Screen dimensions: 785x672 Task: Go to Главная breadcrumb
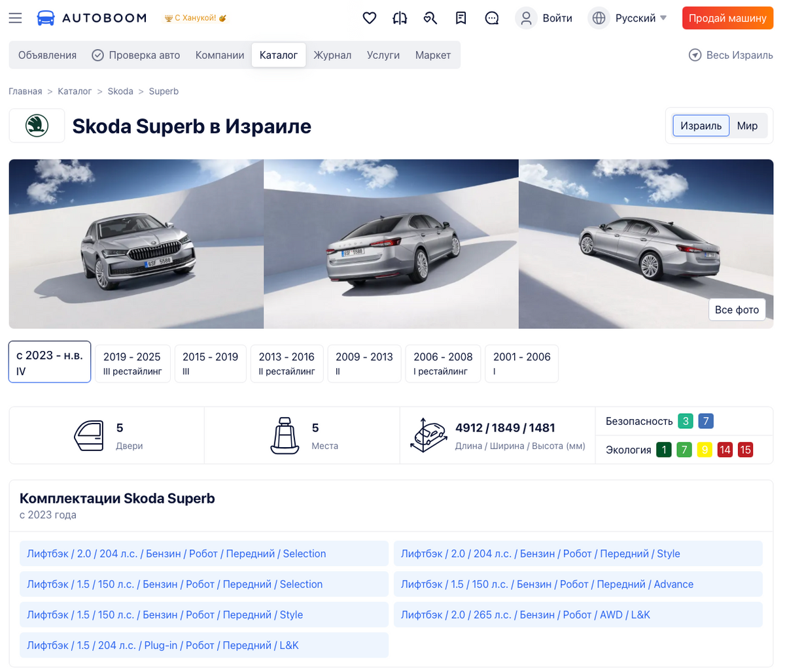[26, 92]
